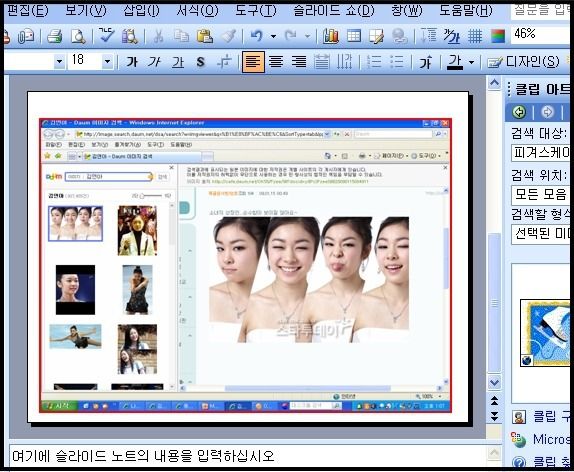Image resolution: width=574 pixels, height=472 pixels.
Task: Click the Color/Grayscale icon
Action: [498, 36]
